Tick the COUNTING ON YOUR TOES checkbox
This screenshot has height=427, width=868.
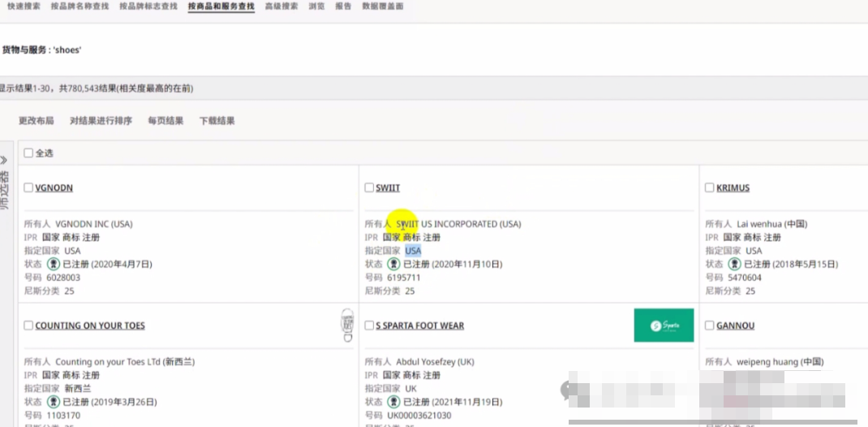click(x=28, y=325)
